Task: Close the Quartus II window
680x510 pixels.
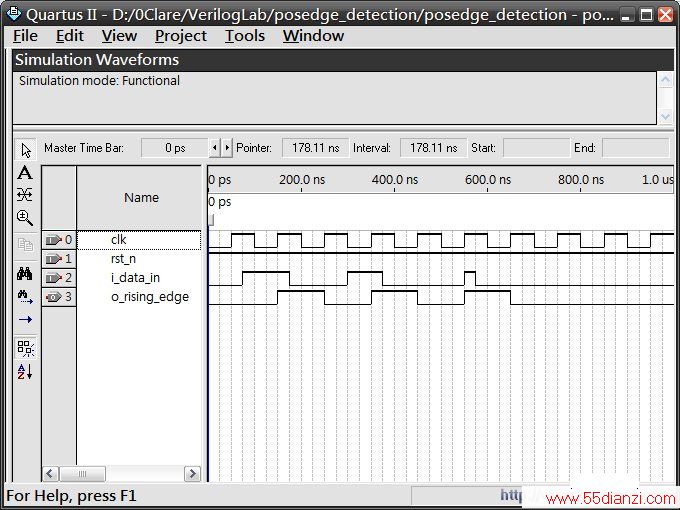Action: point(666,15)
